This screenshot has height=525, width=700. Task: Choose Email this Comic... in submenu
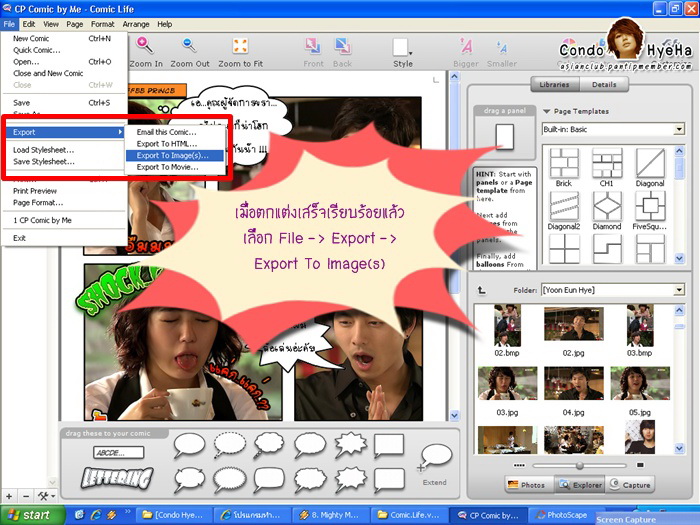(174, 132)
